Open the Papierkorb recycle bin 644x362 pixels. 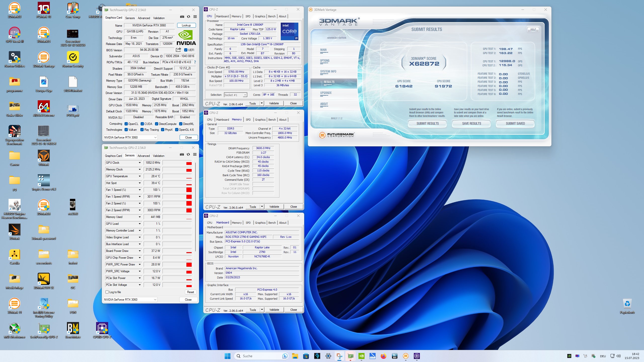pos(627,306)
